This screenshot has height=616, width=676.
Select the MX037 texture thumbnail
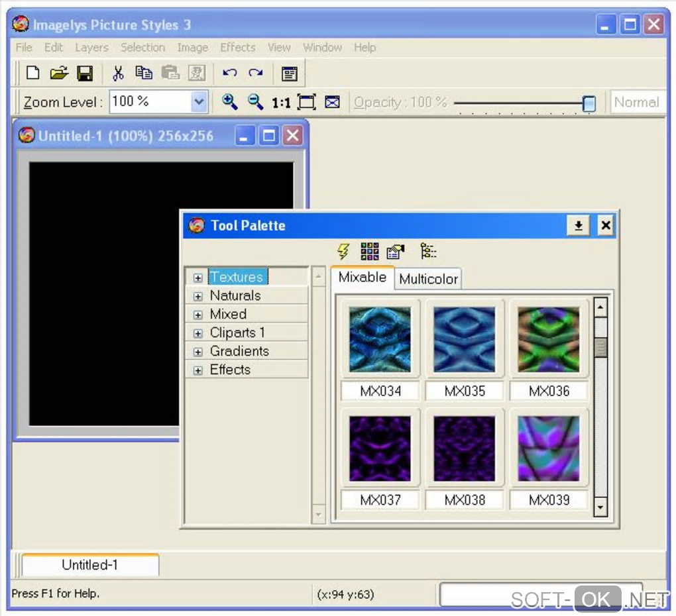(x=380, y=448)
